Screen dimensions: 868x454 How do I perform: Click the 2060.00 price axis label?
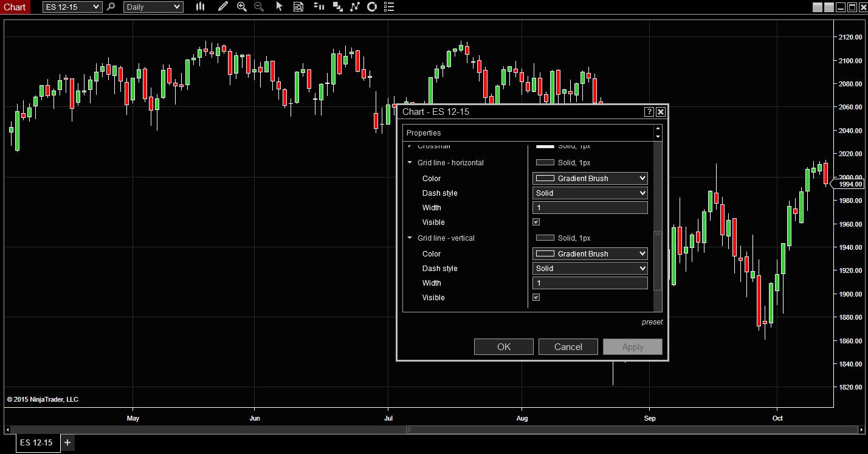coord(850,107)
